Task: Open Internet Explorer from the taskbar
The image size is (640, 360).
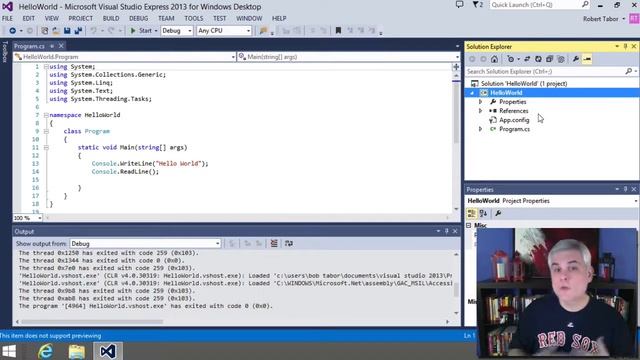Action: pyautogui.click(x=45, y=351)
